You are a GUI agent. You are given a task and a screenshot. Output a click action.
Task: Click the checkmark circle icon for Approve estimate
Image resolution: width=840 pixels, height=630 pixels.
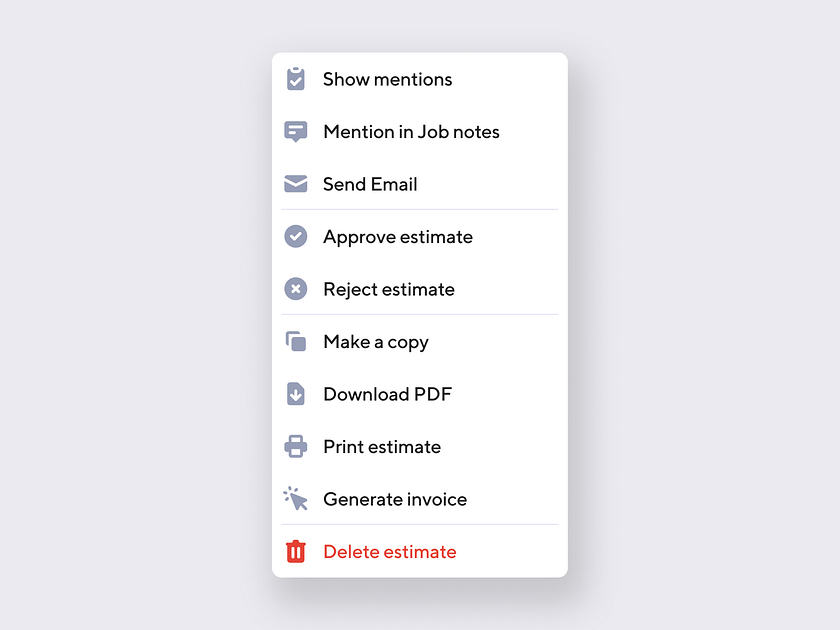(296, 236)
